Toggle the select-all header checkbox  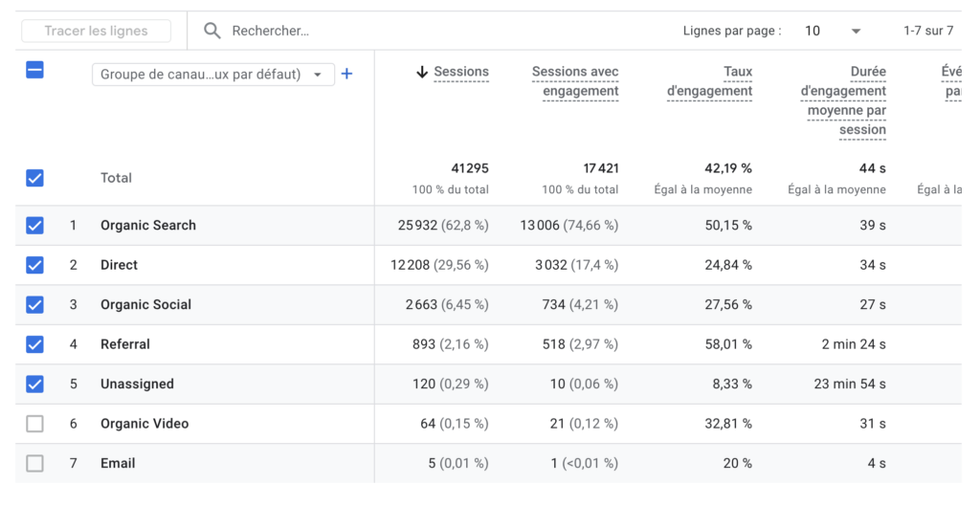click(x=34, y=70)
